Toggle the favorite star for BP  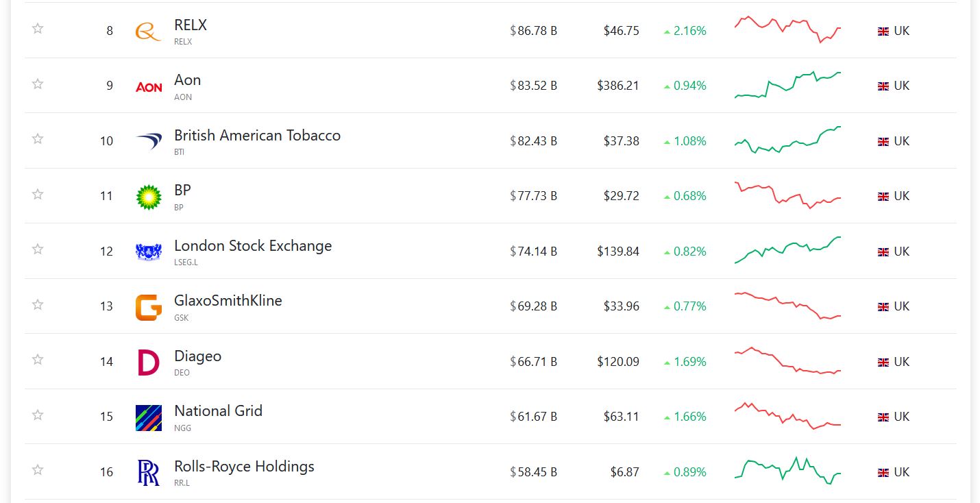pos(38,194)
